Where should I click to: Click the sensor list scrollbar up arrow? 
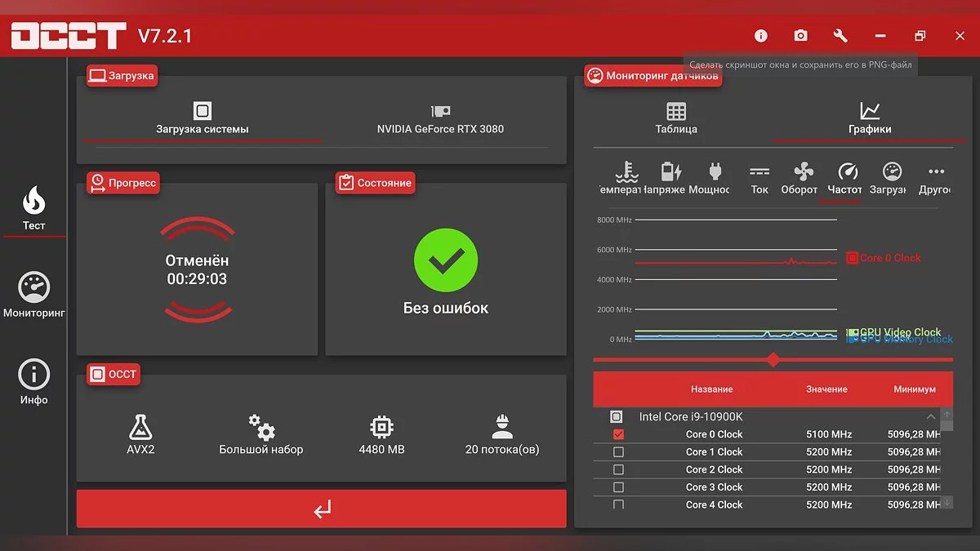947,415
